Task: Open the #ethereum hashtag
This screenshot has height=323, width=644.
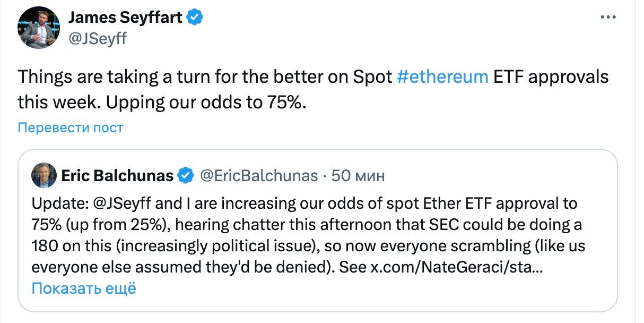Action: coord(442,77)
